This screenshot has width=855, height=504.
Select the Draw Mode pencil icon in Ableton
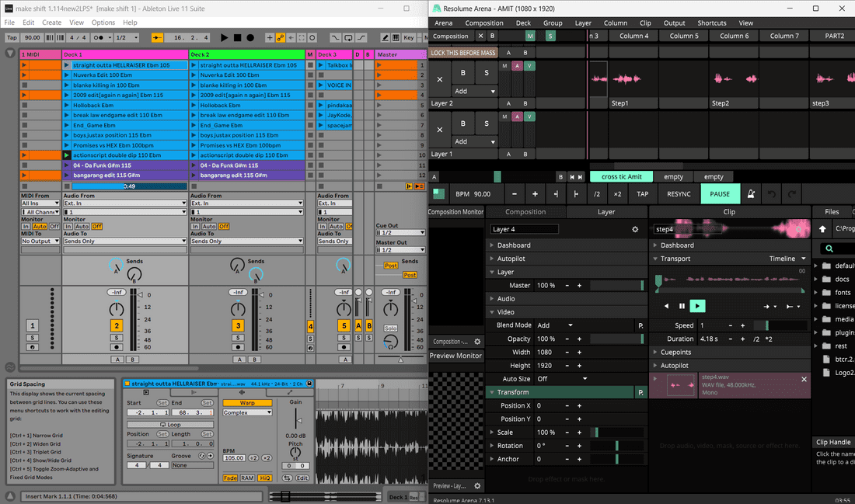386,37
